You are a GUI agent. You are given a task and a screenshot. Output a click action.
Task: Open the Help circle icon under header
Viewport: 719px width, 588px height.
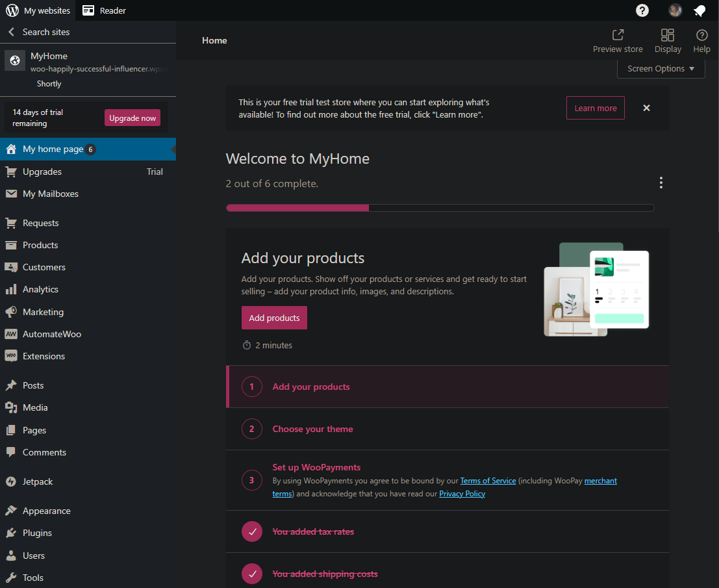[x=701, y=35]
